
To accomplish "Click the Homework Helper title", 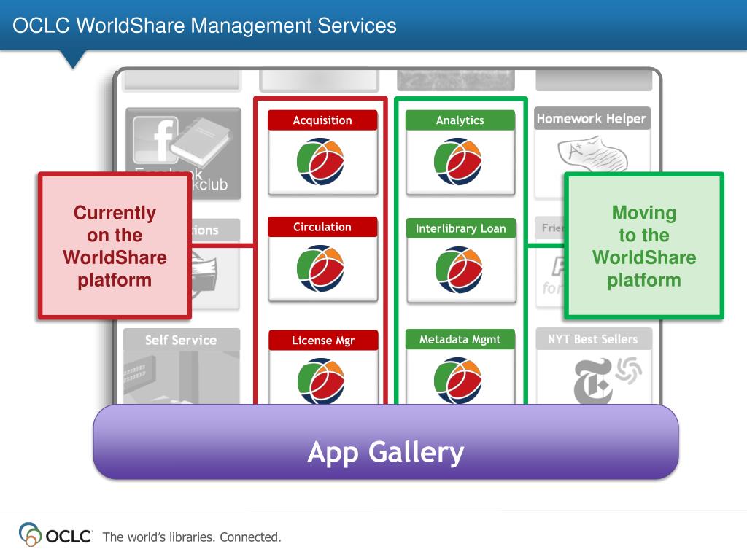I will pyautogui.click(x=592, y=118).
